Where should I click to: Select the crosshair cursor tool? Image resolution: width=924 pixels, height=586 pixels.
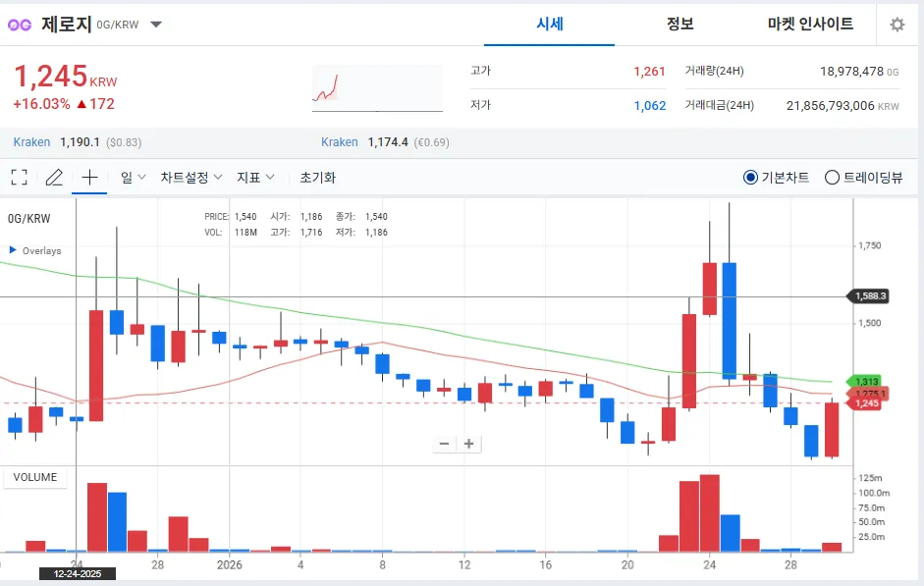tap(89, 178)
